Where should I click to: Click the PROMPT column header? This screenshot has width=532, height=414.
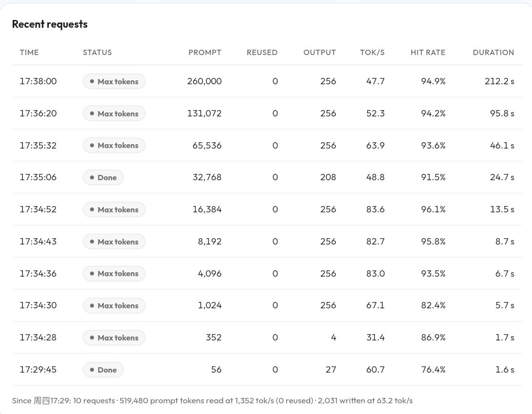click(x=205, y=53)
